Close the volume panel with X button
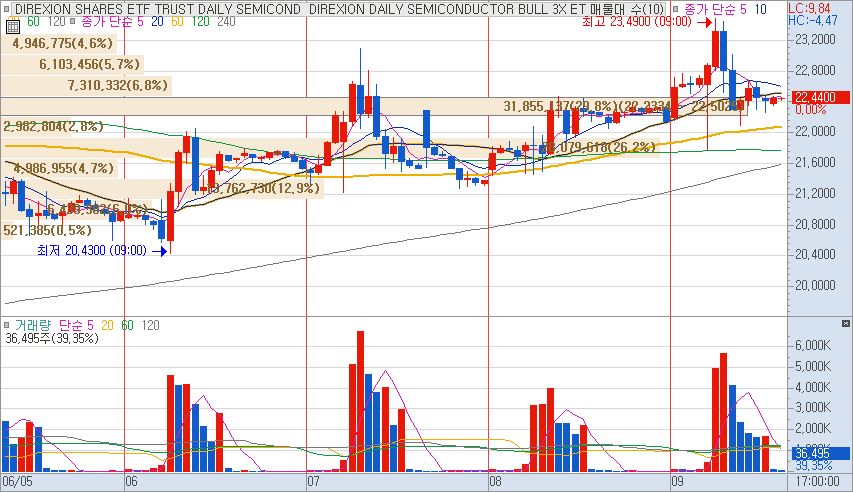This screenshot has width=853, height=492. (845, 324)
